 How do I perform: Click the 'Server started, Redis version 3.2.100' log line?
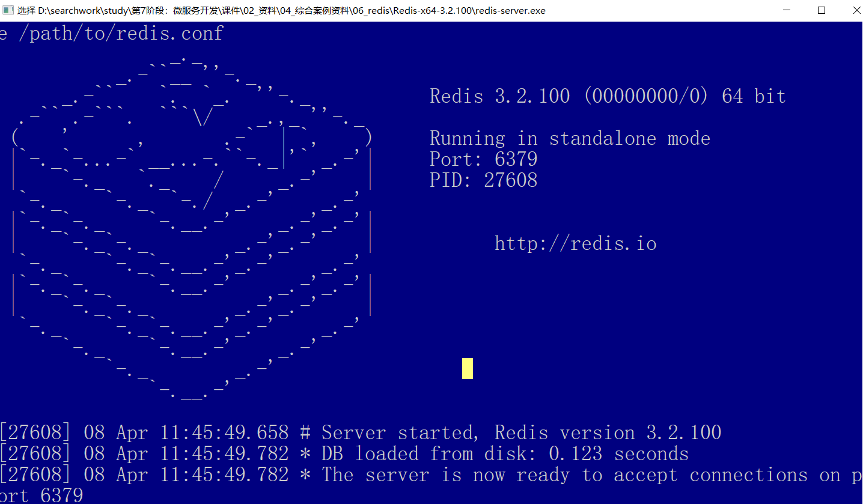pyautogui.click(x=361, y=433)
